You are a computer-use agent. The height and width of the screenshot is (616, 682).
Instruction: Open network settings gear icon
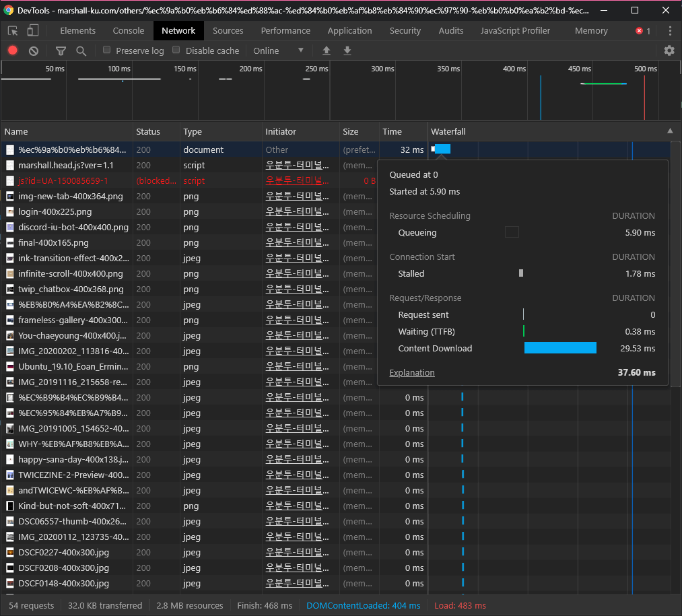(x=669, y=50)
